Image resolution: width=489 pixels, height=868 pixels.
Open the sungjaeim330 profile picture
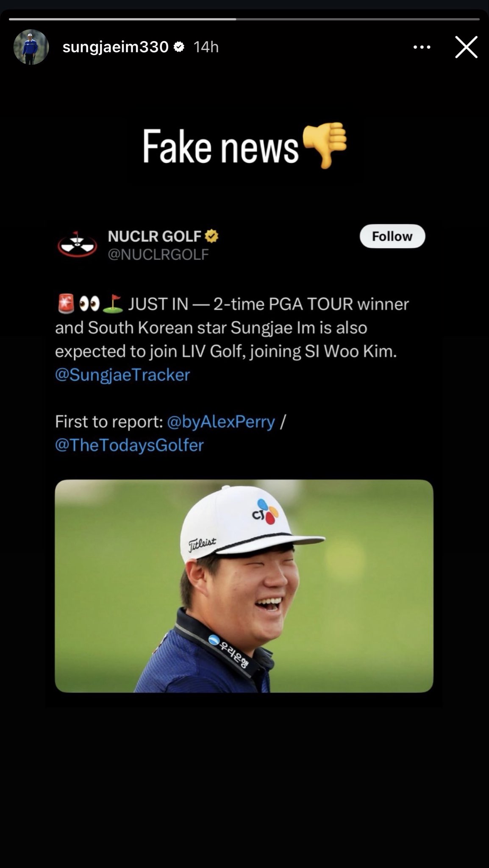coord(31,47)
